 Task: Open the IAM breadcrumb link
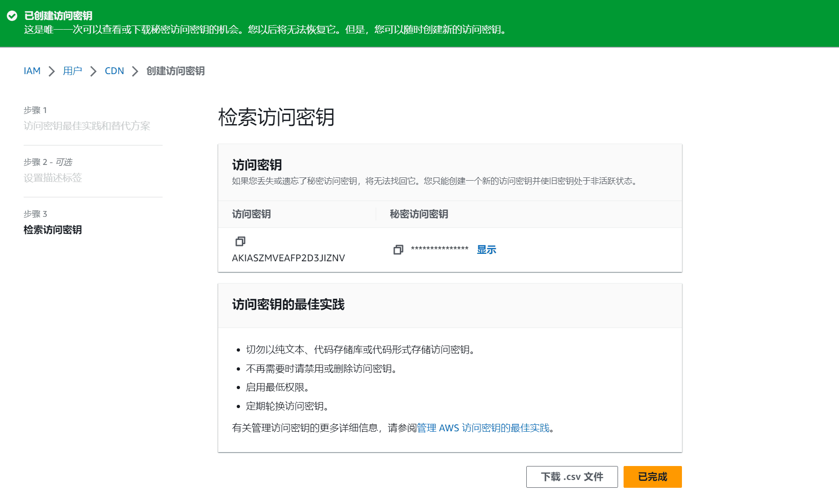coord(32,71)
